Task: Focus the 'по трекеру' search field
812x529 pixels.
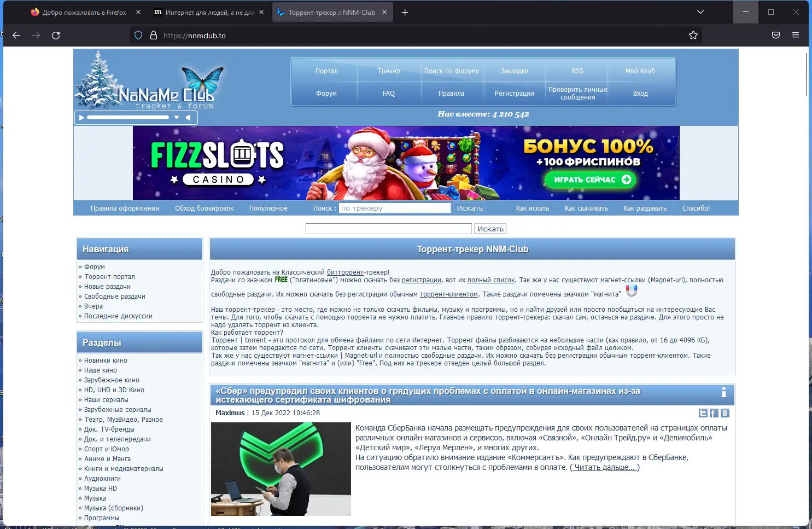Action: pos(395,208)
